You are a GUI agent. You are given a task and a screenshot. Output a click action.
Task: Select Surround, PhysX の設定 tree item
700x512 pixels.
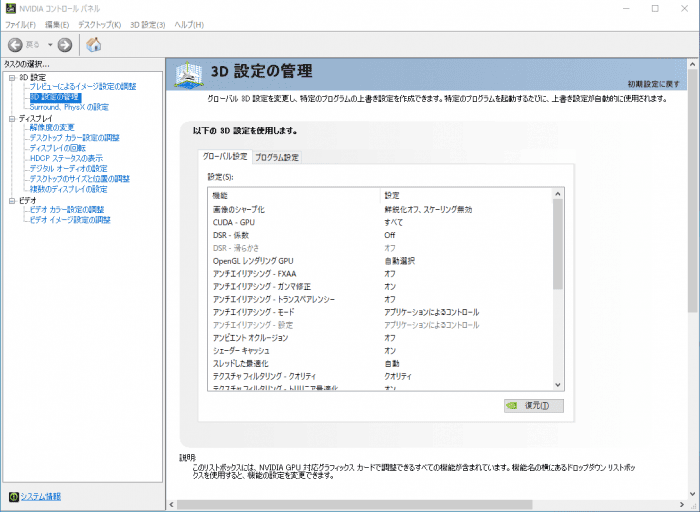[x=69, y=107]
